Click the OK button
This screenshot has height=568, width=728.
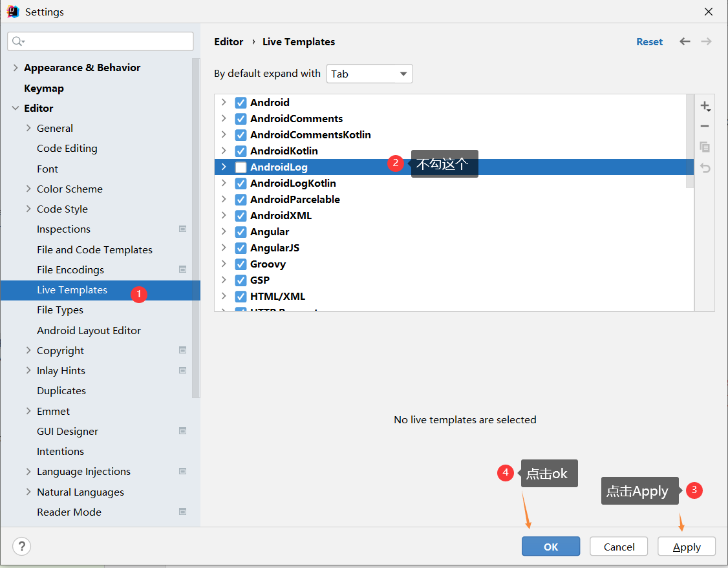click(x=551, y=546)
